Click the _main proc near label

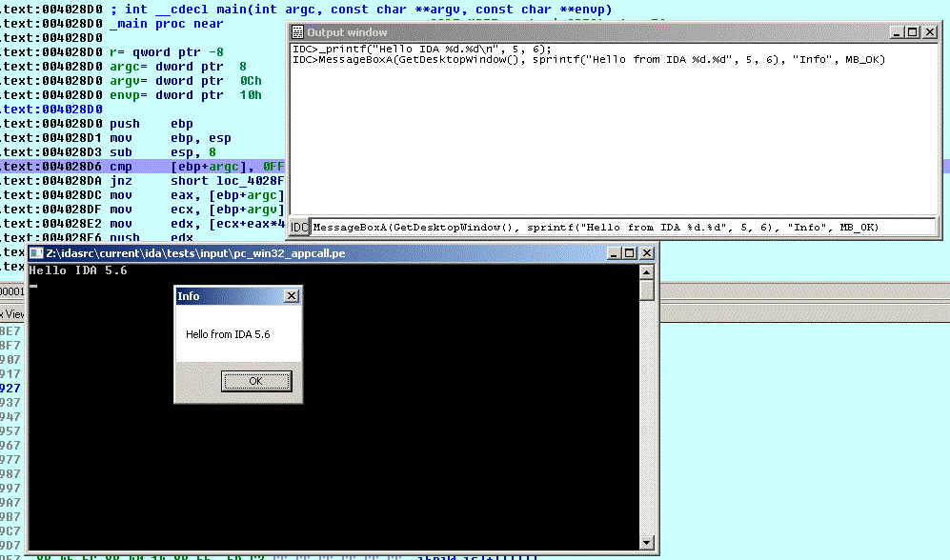tap(167, 24)
